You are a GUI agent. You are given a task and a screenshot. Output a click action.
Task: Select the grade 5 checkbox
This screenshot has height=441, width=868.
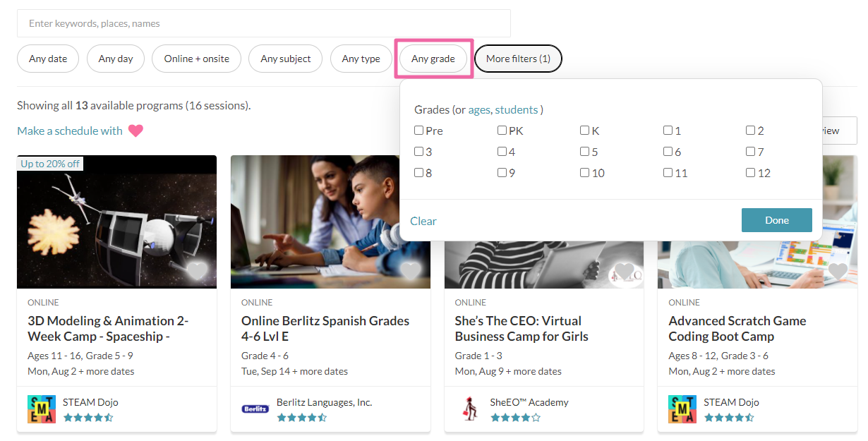click(x=585, y=152)
